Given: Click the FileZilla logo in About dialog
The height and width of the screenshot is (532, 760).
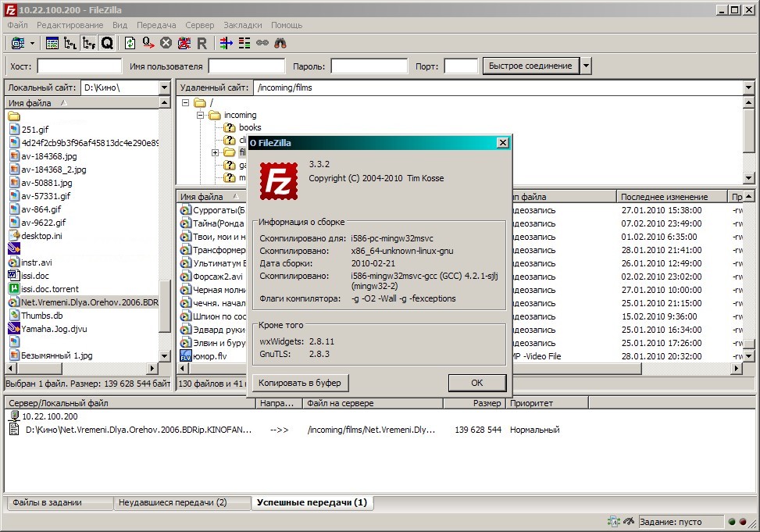Looking at the screenshot, I should (x=279, y=181).
